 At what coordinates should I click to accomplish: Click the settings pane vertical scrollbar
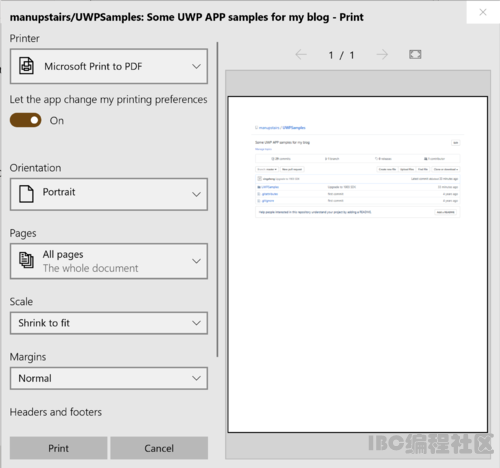tap(217, 199)
